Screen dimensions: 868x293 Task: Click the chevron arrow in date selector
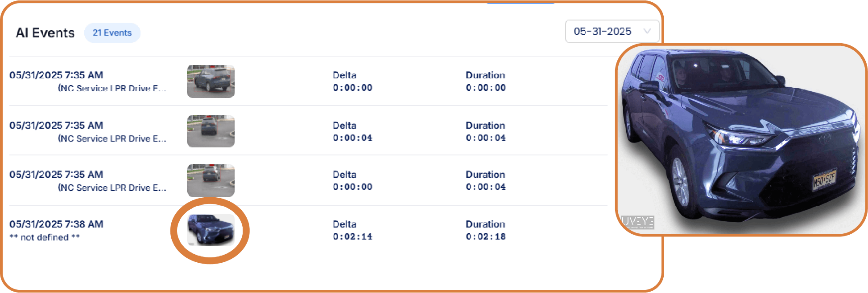click(647, 31)
